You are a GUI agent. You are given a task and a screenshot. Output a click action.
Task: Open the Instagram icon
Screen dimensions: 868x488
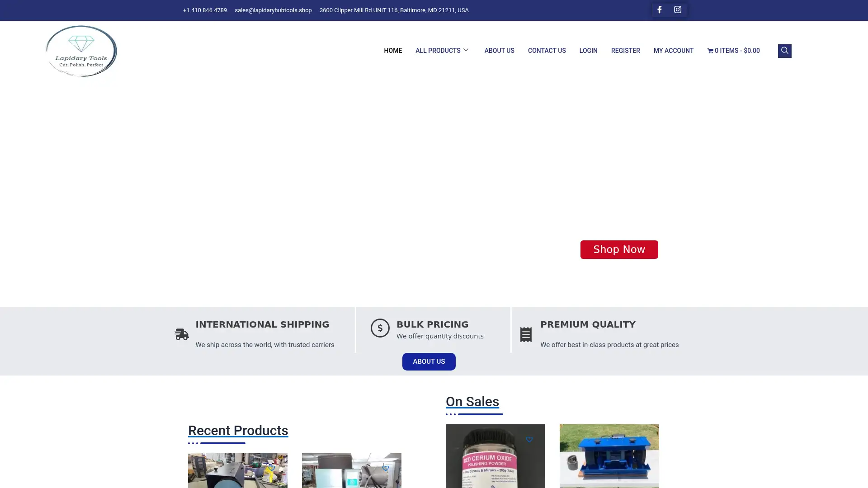(x=677, y=9)
